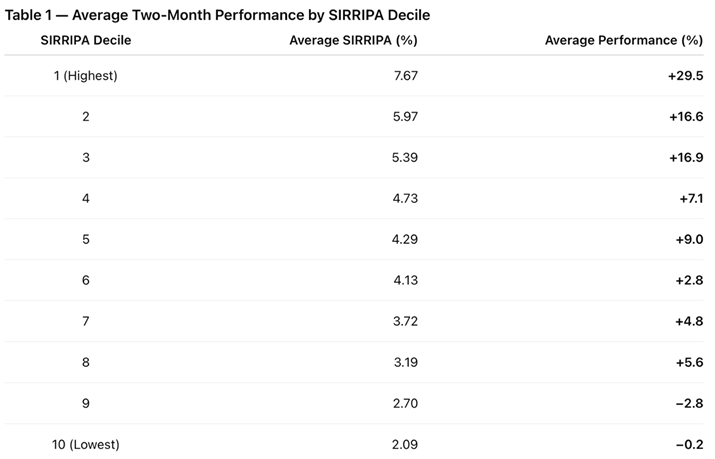Click the Average SIRRIPA (%) column header

[353, 40]
